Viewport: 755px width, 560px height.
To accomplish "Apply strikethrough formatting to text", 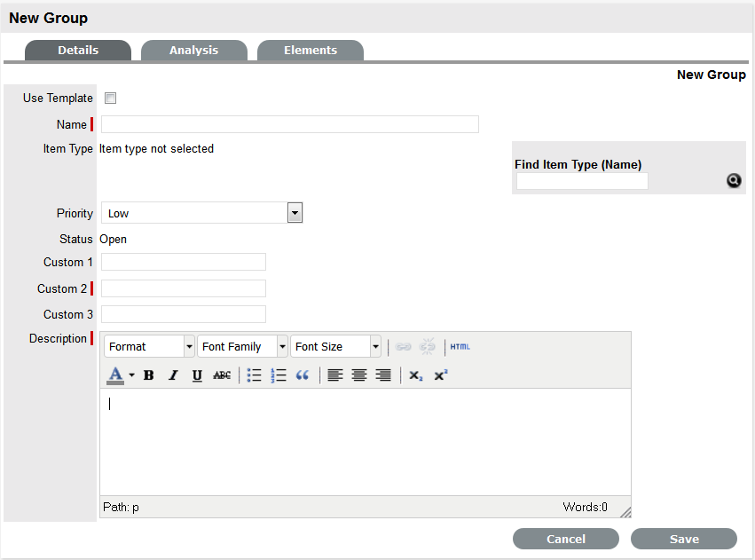I will [222, 375].
